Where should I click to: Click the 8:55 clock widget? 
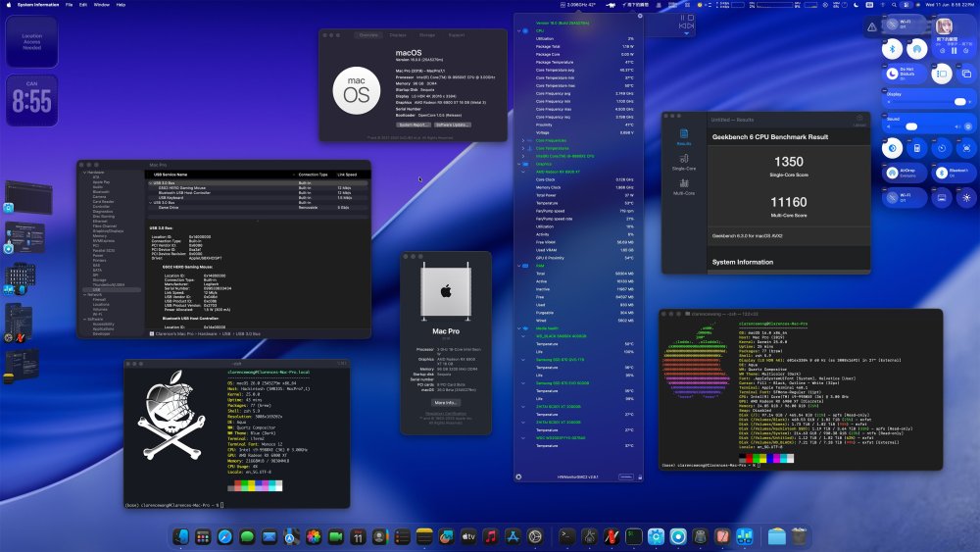pos(32,100)
